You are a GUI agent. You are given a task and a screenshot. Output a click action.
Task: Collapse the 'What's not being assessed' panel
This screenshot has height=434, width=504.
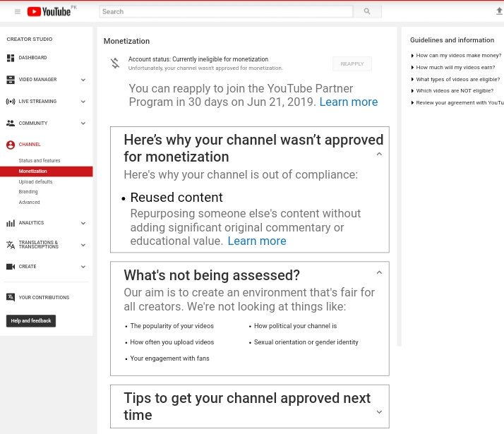[x=379, y=272]
